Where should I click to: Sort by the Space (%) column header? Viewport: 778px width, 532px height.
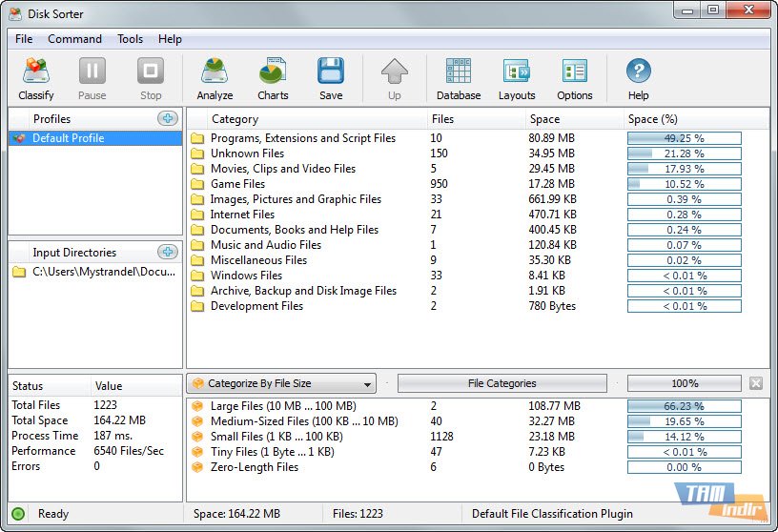(695, 119)
